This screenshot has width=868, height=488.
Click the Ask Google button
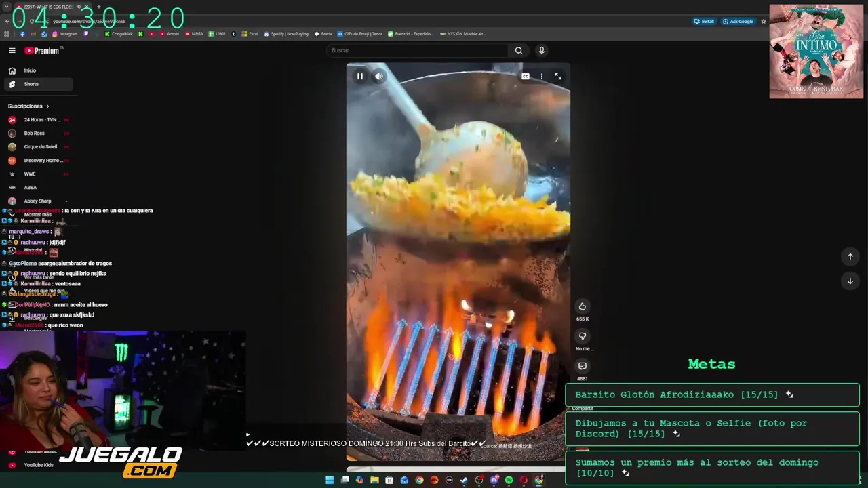pos(738,21)
